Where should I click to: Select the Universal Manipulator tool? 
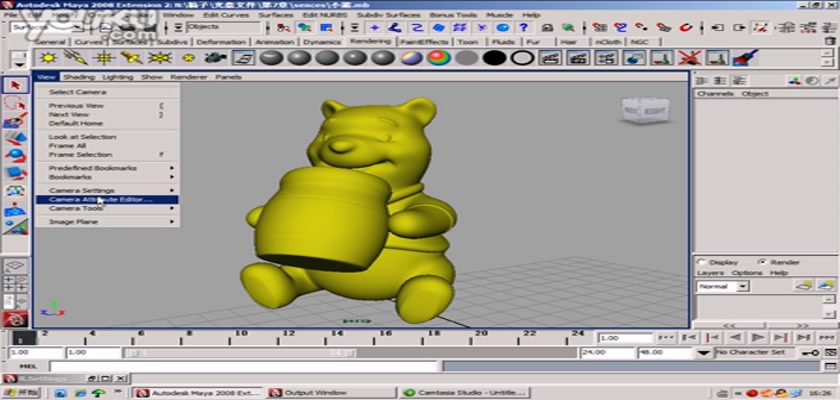(x=15, y=191)
